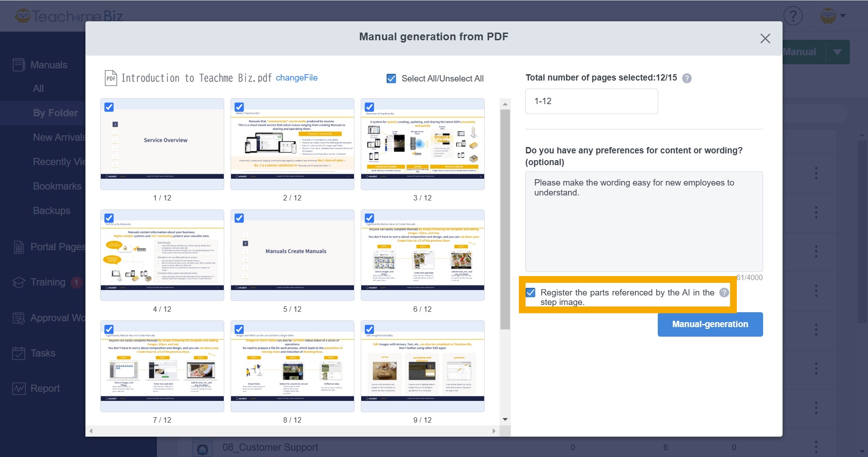Uncheck Register parts referenced by AI checkbox
The image size is (868, 457).
point(531,293)
